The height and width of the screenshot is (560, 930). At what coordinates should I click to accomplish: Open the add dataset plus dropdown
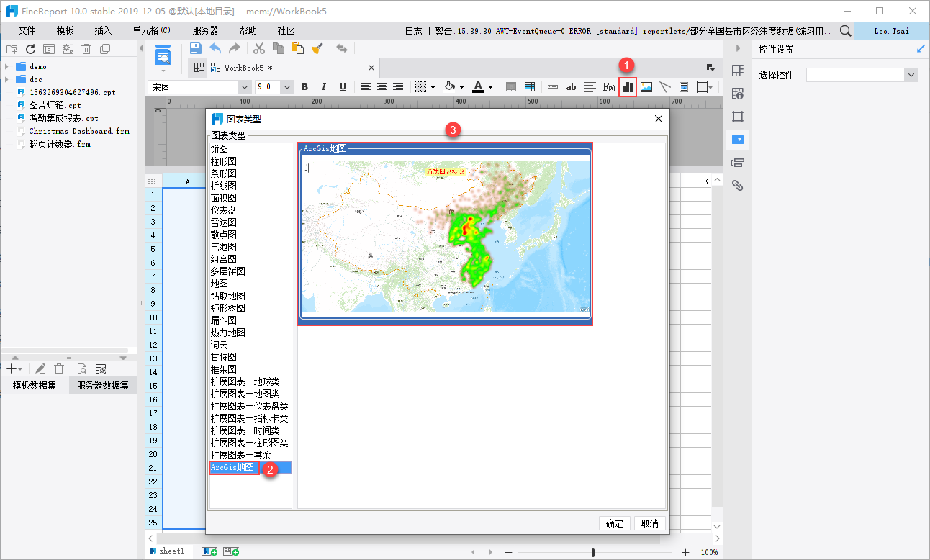coord(14,369)
